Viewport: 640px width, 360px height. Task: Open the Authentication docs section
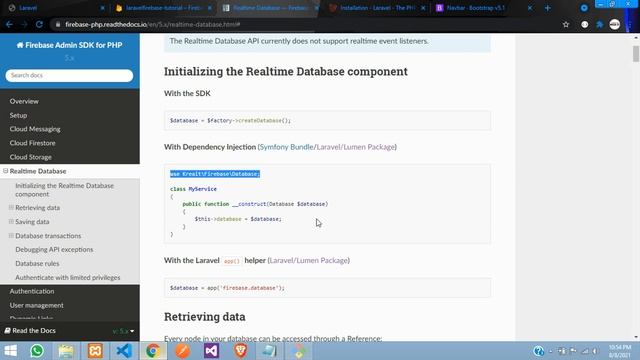click(32, 291)
